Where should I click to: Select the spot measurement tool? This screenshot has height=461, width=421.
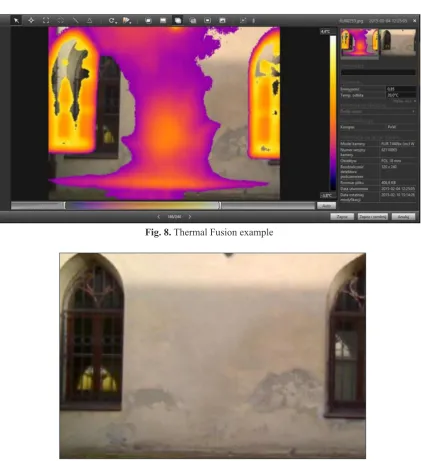click(x=31, y=21)
